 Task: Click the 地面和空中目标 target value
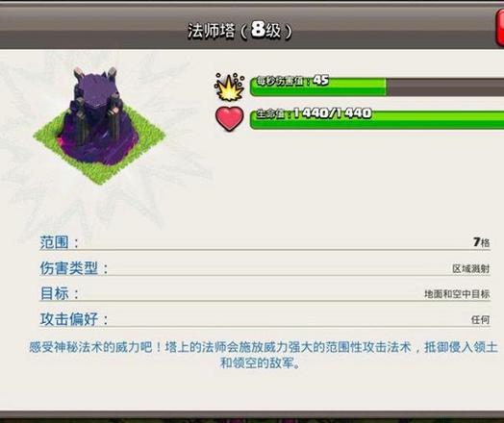coord(457,294)
